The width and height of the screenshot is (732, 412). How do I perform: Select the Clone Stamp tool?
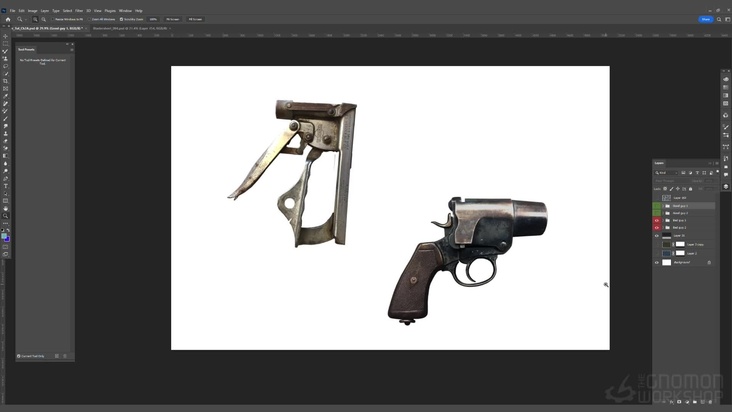coord(6,133)
